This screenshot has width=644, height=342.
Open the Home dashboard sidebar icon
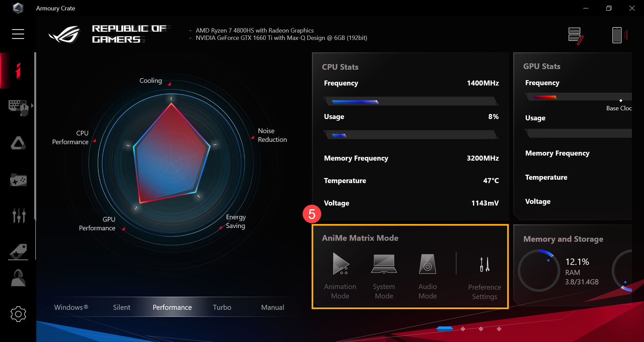pyautogui.click(x=18, y=71)
